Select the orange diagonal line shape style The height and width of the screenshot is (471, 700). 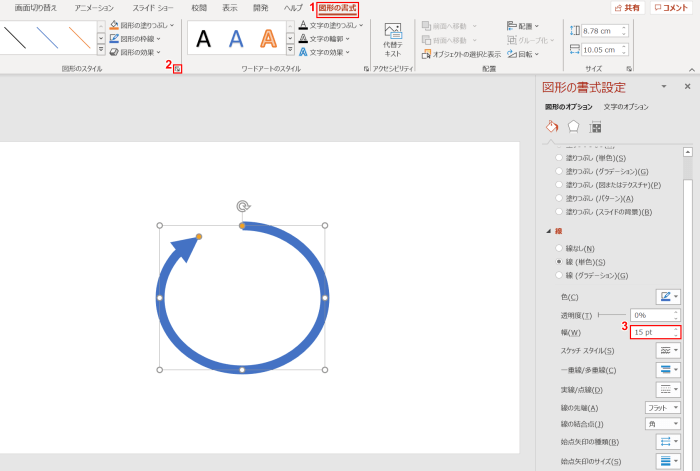point(79,38)
